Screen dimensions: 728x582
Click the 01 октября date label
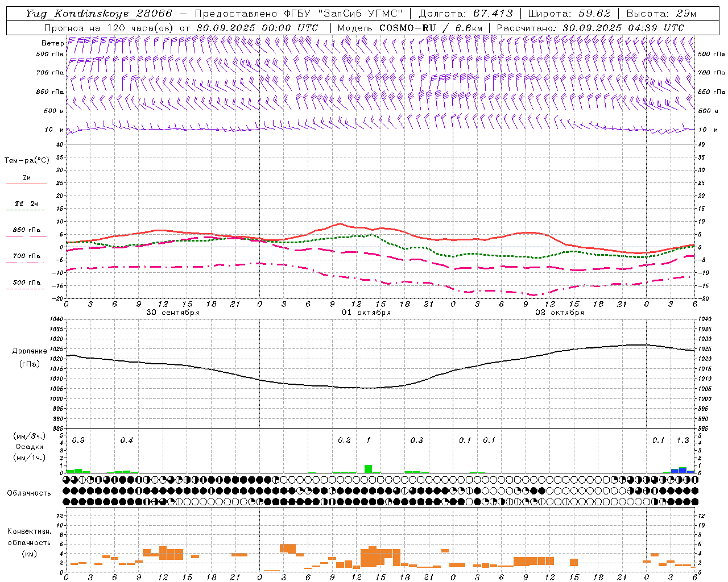[x=366, y=313]
